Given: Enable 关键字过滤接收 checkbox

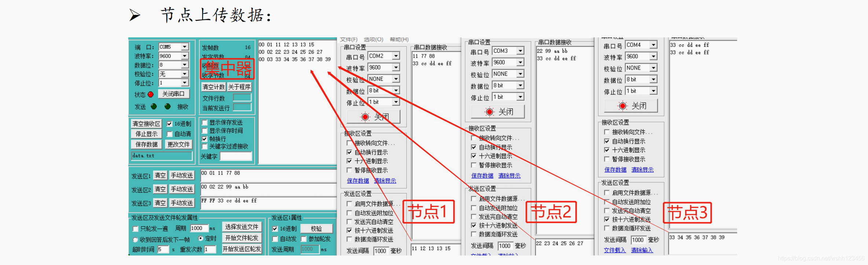Looking at the screenshot, I should (205, 146).
